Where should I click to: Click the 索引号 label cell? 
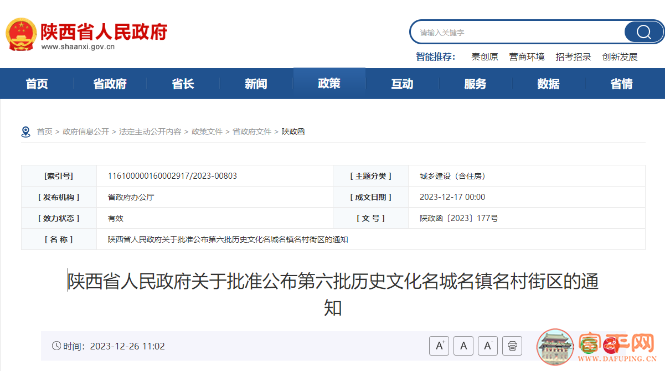[x=59, y=176]
